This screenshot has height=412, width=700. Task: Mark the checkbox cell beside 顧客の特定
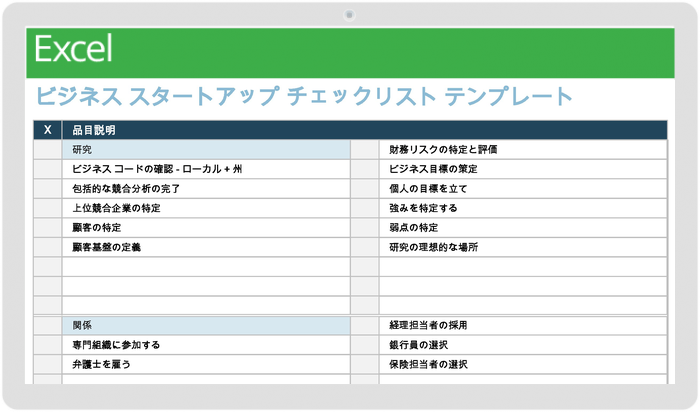(x=48, y=228)
